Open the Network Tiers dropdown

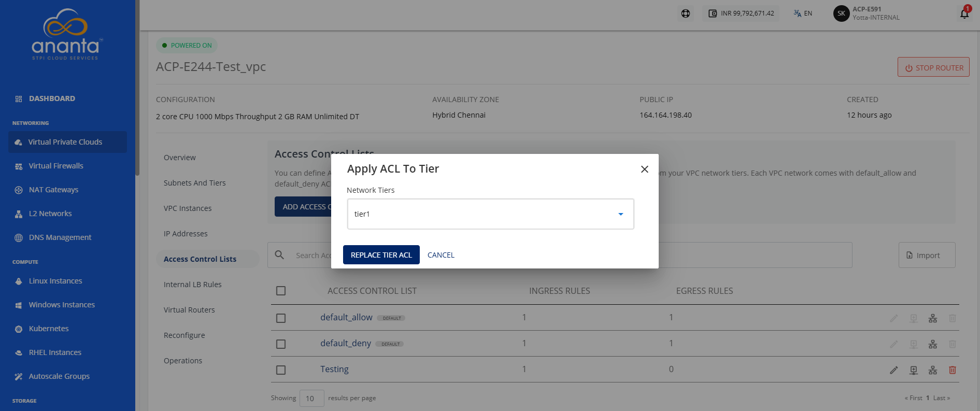pyautogui.click(x=490, y=214)
